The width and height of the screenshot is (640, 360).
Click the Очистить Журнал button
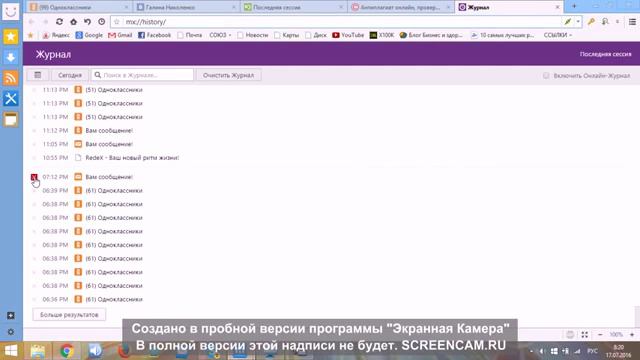(229, 75)
